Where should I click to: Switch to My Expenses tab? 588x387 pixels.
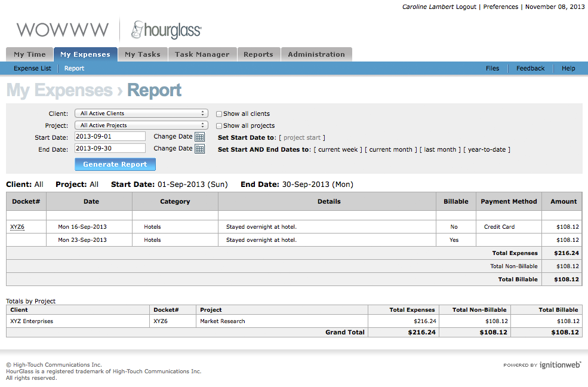point(85,54)
